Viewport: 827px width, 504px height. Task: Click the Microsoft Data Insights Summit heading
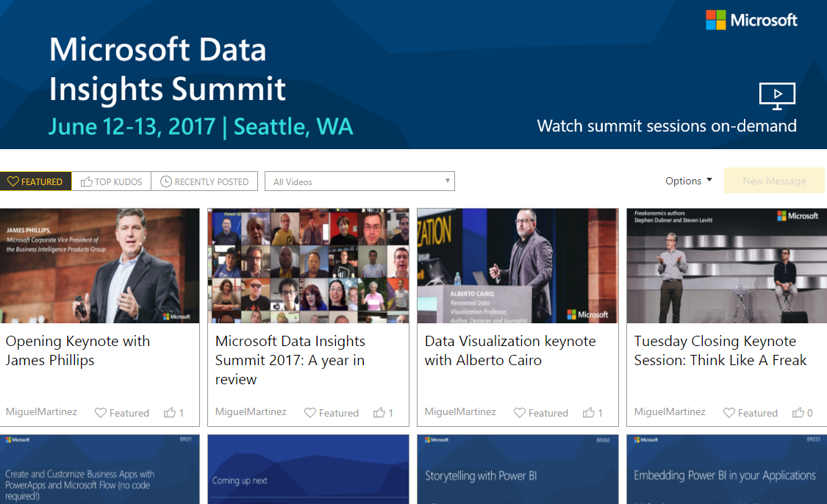pyautogui.click(x=168, y=69)
